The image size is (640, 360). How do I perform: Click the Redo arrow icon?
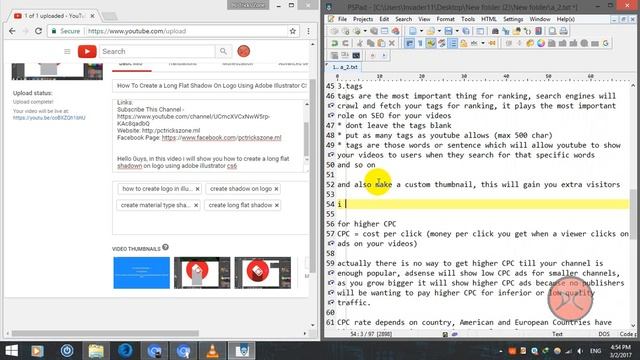pyautogui.click(x=345, y=43)
